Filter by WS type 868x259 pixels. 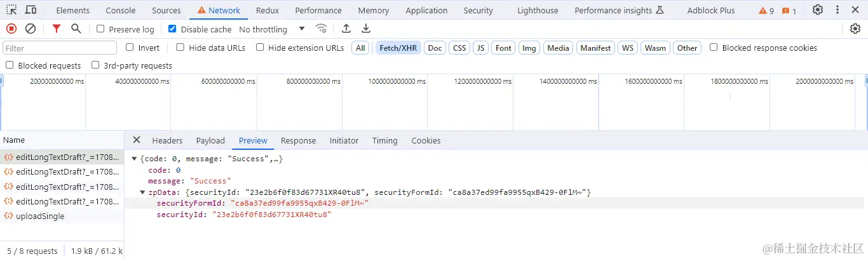click(x=628, y=48)
